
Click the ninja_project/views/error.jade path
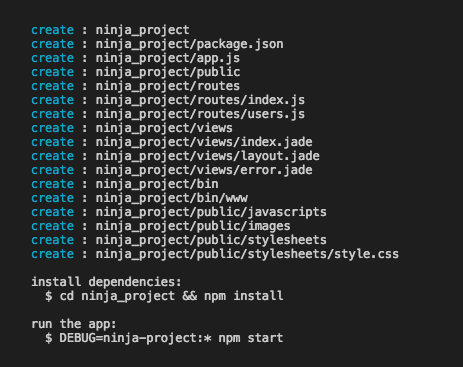click(204, 170)
